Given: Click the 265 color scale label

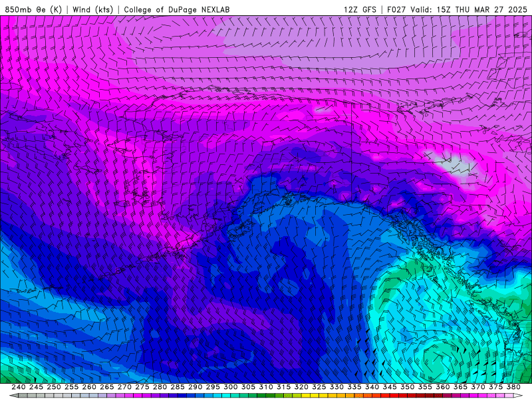Looking at the screenshot, I should click(107, 387).
